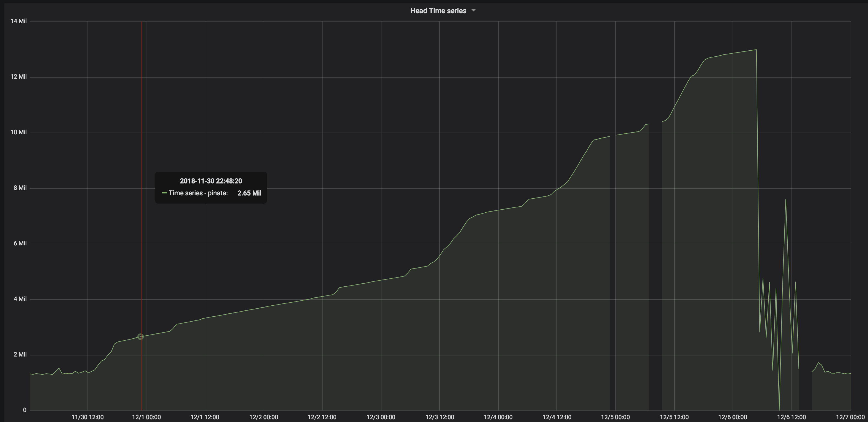This screenshot has height=422, width=868.
Task: Click the 12/6 12:00 x-axis label
Action: tap(791, 417)
